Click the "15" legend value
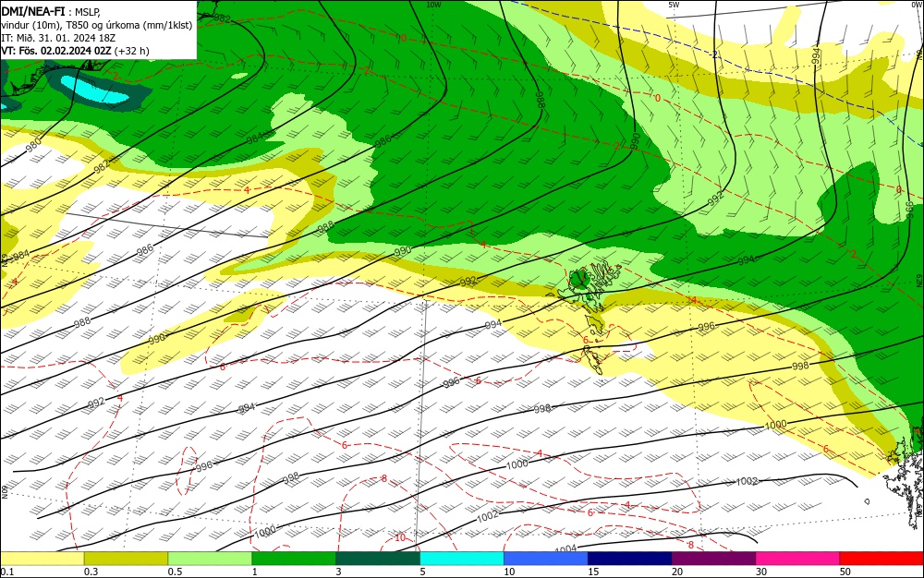Image resolution: width=924 pixels, height=578 pixels. point(593,572)
